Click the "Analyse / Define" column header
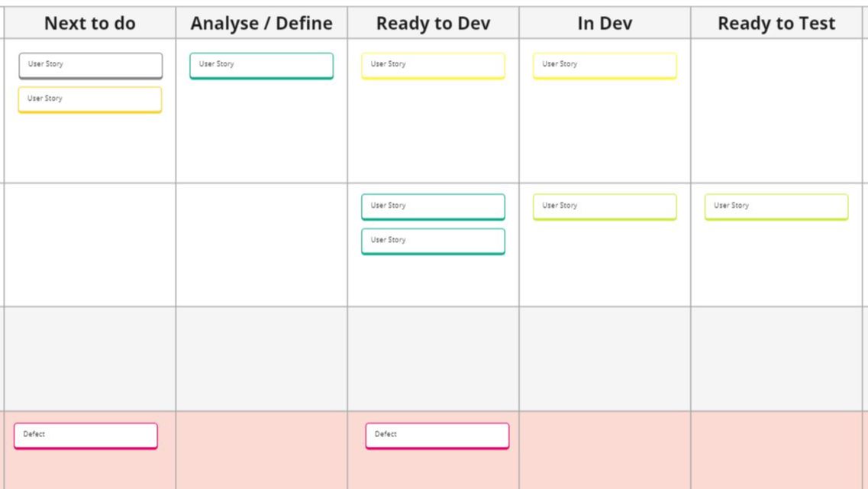This screenshot has width=868, height=489. [261, 23]
